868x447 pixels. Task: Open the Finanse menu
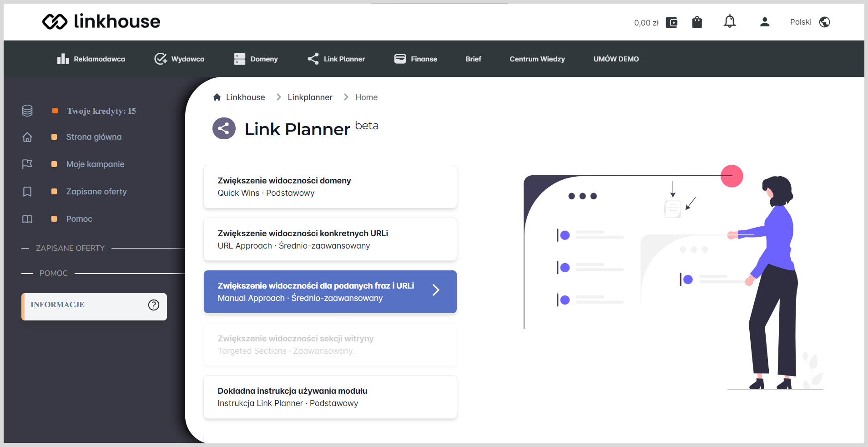point(415,59)
